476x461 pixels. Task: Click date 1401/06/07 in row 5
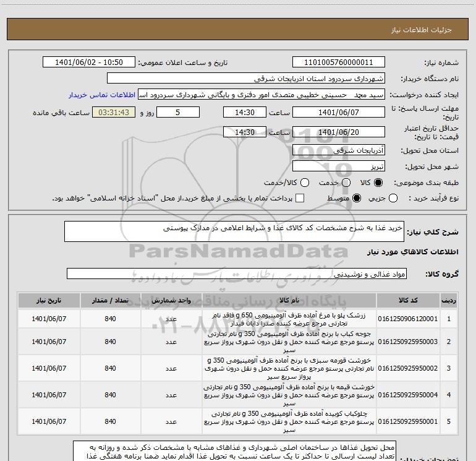coord(49,421)
